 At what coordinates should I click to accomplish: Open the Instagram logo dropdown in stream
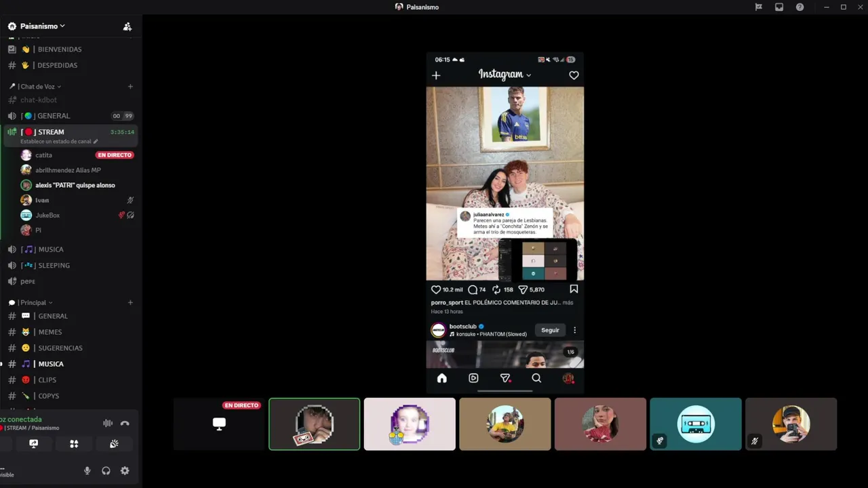[x=505, y=75]
